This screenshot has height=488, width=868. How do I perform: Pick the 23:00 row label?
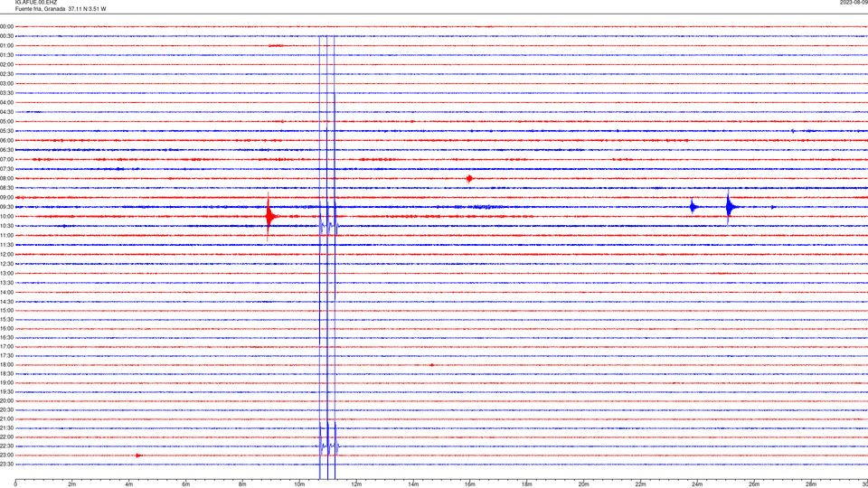[x=6, y=455]
